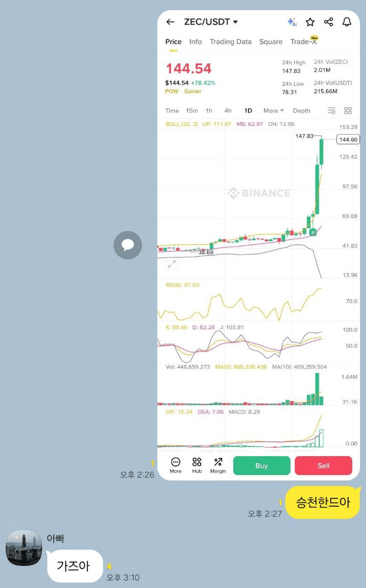
Task: Open the sparkle AI analysis icon
Action: (x=292, y=22)
